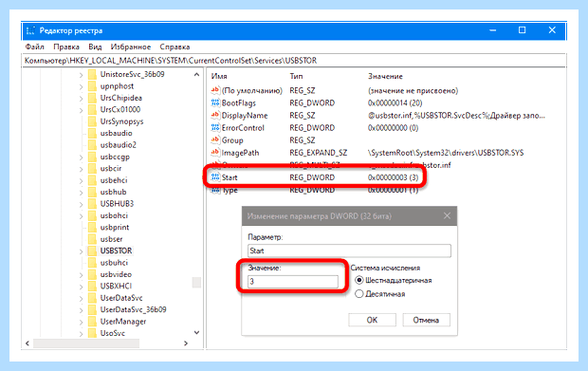Cancel the dialog with Отмена button
588x371 pixels.
click(426, 320)
